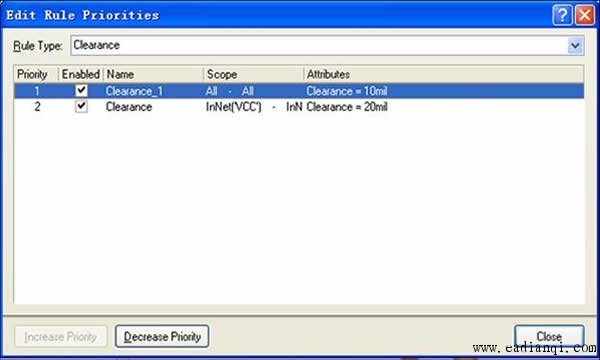Image resolution: width=600 pixels, height=360 pixels.
Task: Click the red X title bar button
Action: pyautogui.click(x=585, y=15)
